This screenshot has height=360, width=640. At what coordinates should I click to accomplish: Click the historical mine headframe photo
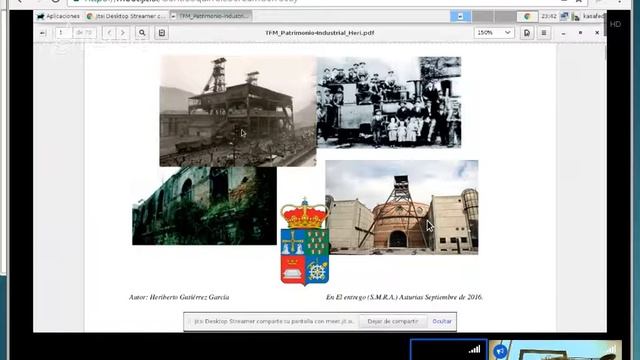point(238,111)
